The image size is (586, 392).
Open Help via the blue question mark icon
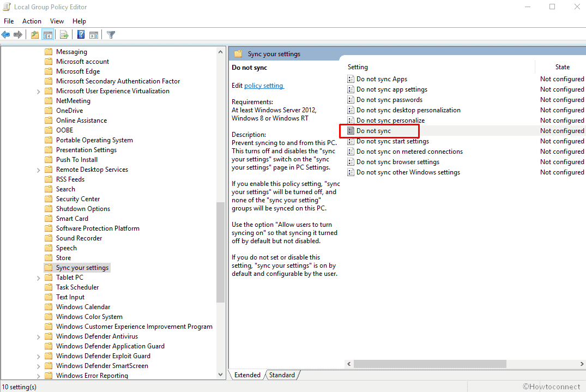(x=80, y=34)
